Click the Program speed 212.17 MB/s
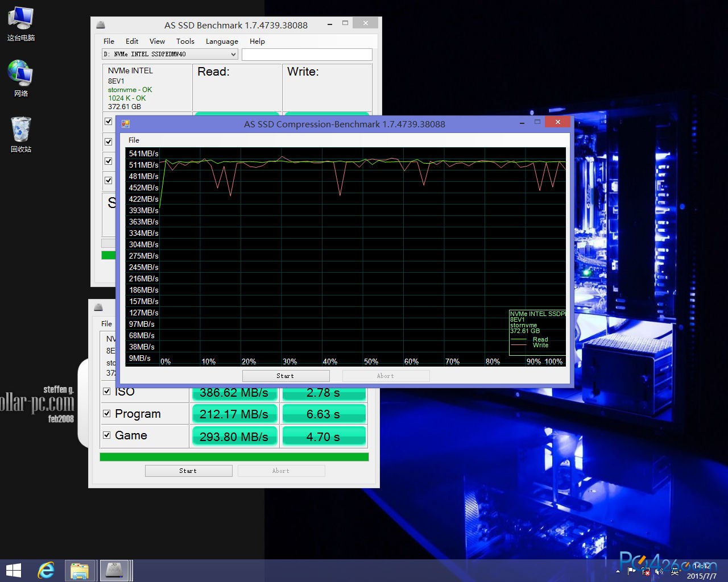This screenshot has width=728, height=582. click(x=234, y=414)
